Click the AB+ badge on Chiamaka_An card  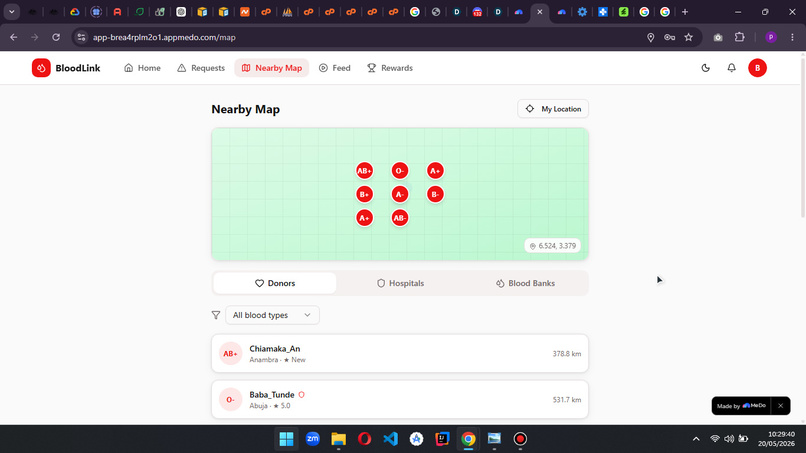[230, 354]
